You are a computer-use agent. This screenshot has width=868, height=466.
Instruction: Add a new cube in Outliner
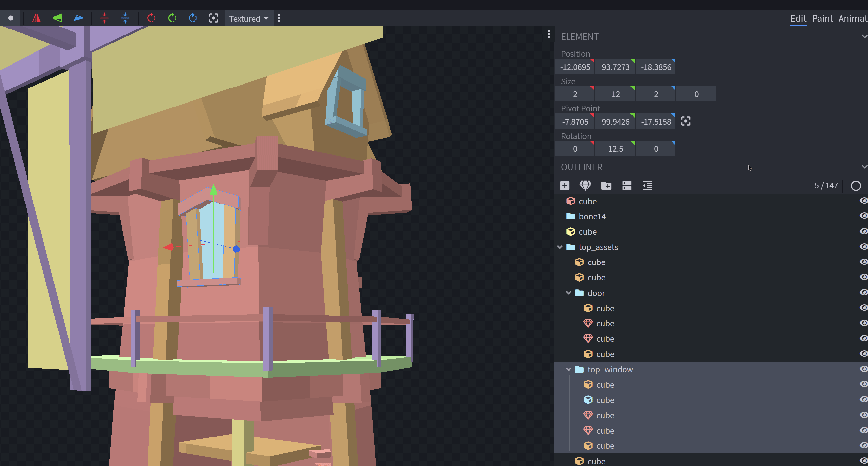(565, 186)
